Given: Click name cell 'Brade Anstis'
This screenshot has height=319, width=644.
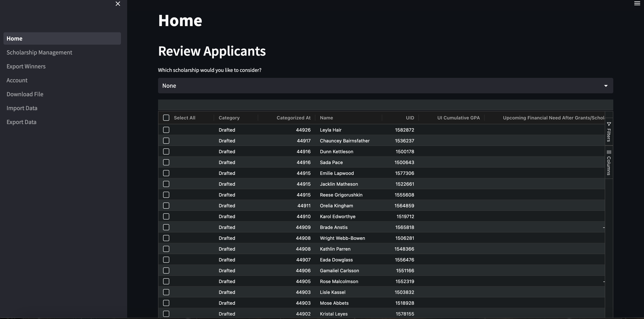Looking at the screenshot, I should pyautogui.click(x=334, y=227).
